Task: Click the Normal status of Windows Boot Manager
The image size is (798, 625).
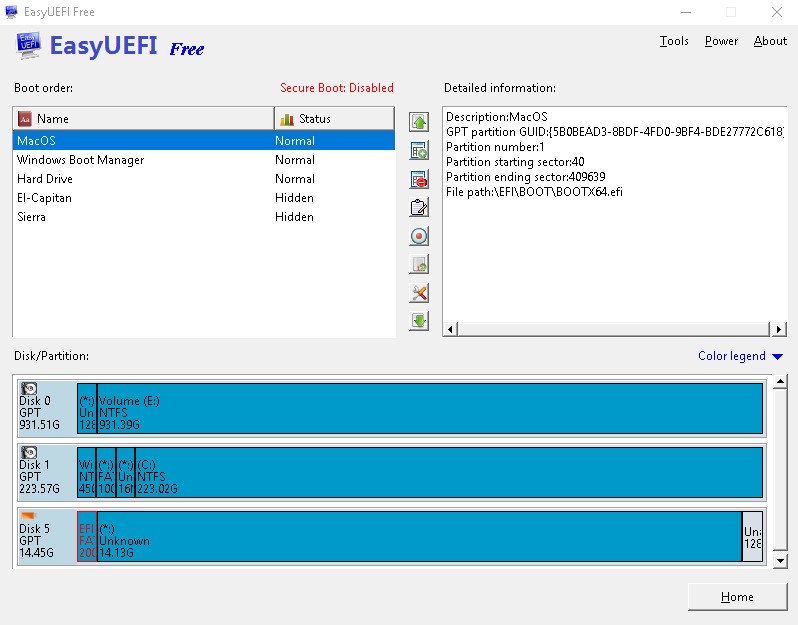Action: click(x=295, y=160)
